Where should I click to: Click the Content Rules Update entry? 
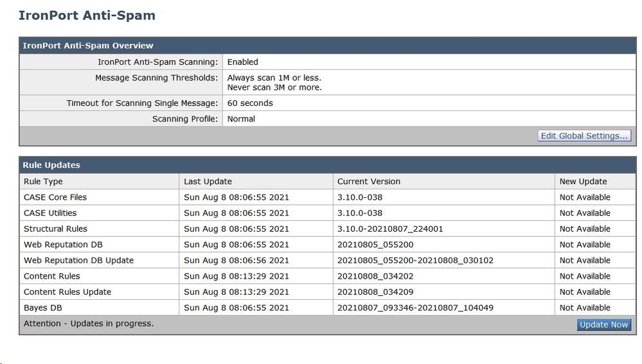pos(67,291)
